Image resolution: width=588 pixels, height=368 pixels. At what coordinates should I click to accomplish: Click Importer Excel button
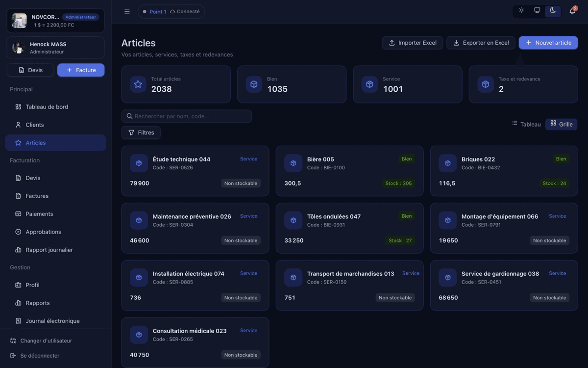(x=413, y=43)
